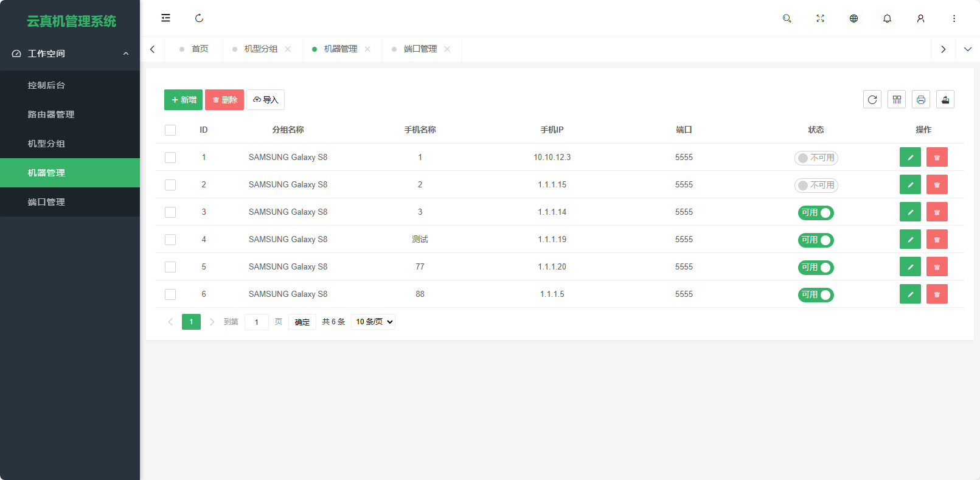This screenshot has height=480, width=980.
Task: Click the edit icon for row ID 3
Action: coord(910,212)
